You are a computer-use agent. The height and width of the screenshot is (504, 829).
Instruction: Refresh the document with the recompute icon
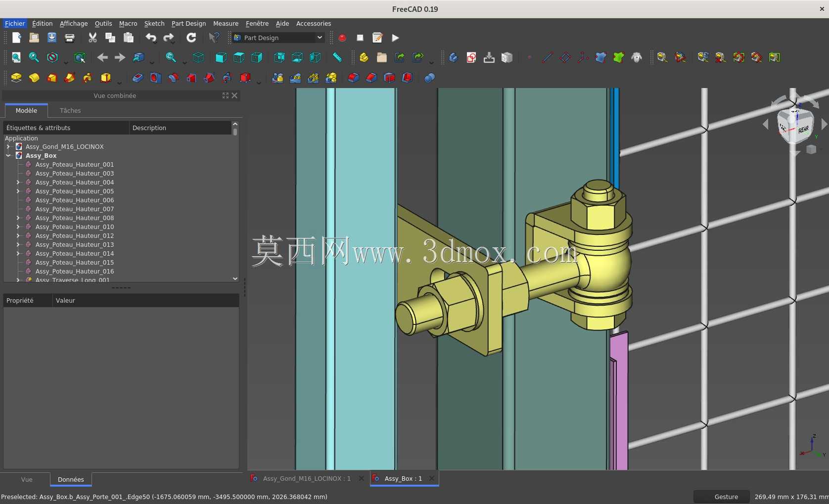191,38
